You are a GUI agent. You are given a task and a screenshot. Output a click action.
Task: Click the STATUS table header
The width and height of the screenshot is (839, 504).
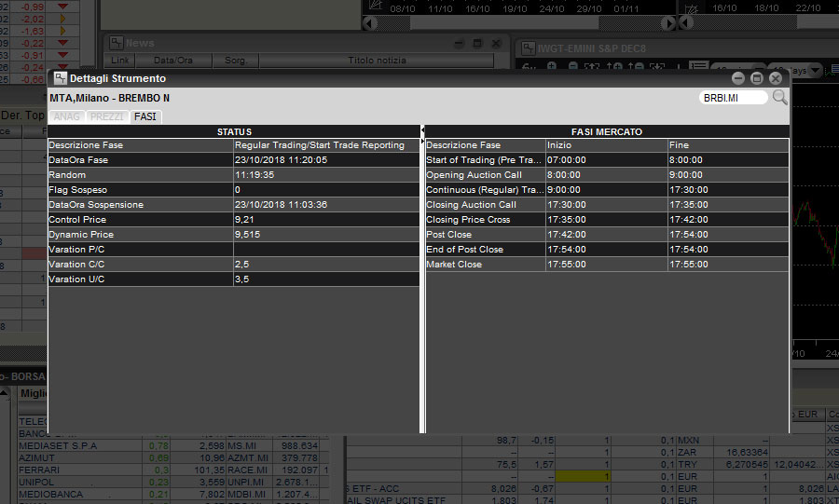(234, 131)
